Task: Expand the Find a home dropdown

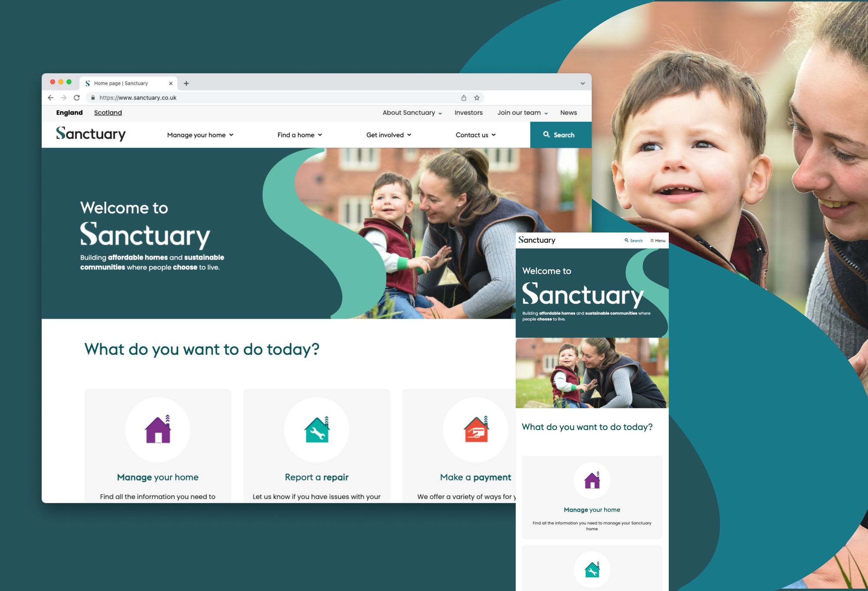Action: coord(298,135)
